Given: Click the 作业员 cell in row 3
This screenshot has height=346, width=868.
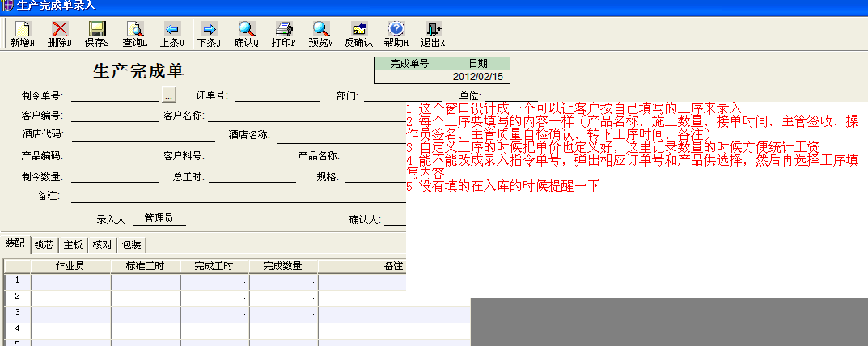Looking at the screenshot, I should click(71, 314).
